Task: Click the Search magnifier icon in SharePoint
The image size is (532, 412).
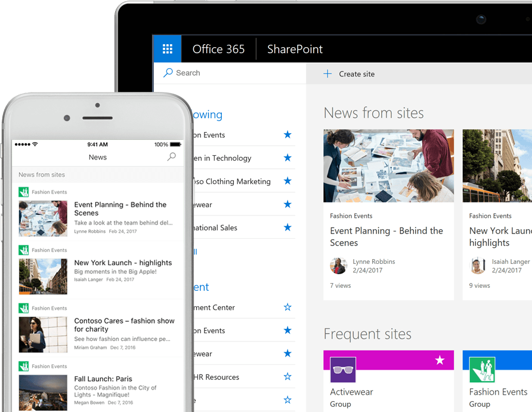Action: click(x=168, y=73)
